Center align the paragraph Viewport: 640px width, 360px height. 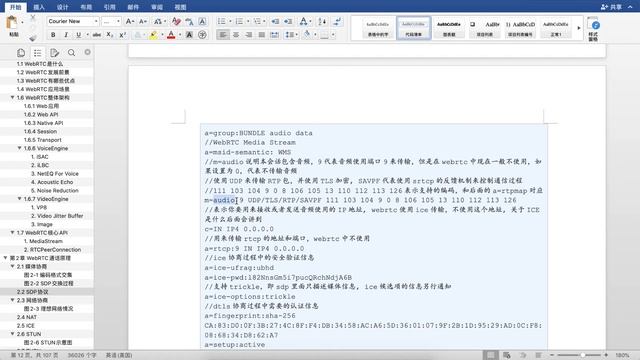[236, 35]
